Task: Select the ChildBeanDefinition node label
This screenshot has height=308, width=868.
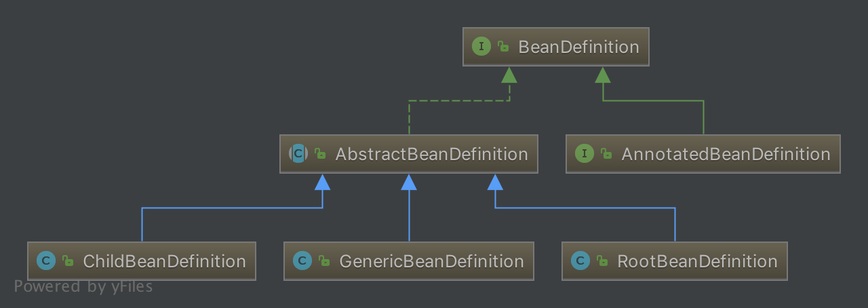Action: coord(164,261)
